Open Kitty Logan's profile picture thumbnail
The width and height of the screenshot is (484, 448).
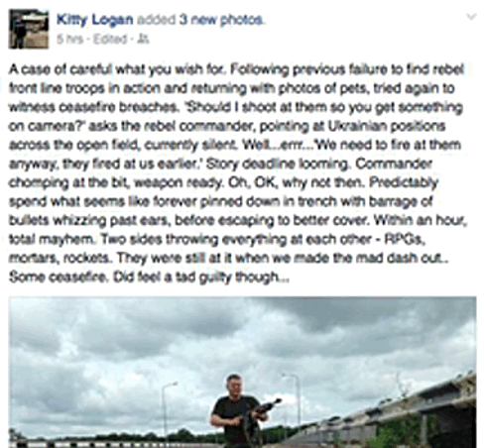[29, 29]
